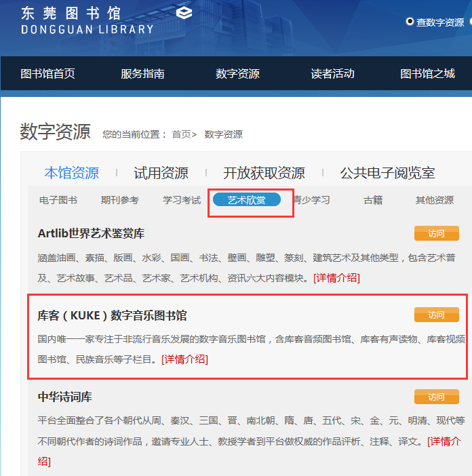
Task: Open 详情介绍 link under KUKE music library
Action: coord(185,359)
